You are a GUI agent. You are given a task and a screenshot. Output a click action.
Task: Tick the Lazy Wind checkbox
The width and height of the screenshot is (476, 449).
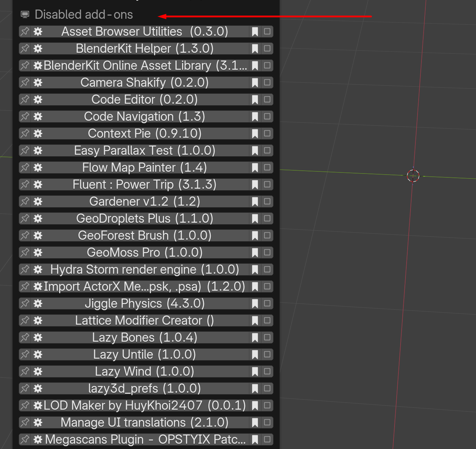pyautogui.click(x=267, y=371)
